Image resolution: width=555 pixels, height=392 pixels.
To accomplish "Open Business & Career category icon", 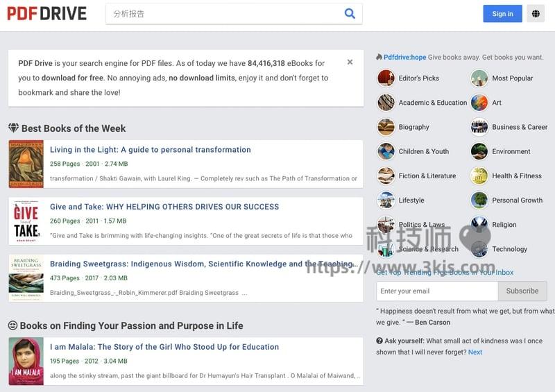I will [x=479, y=127].
